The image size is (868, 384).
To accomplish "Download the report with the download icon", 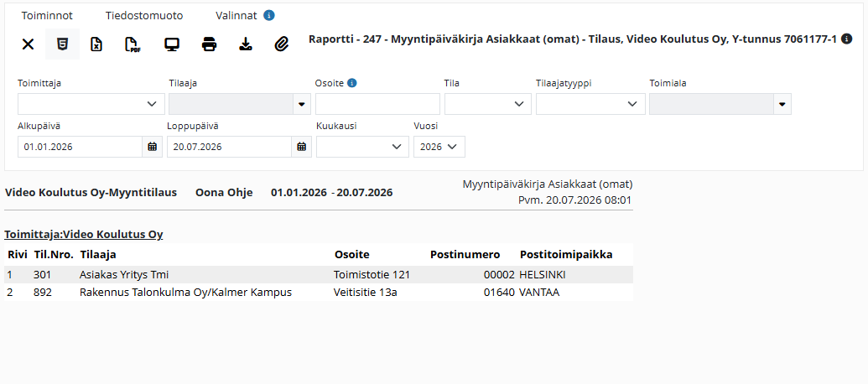I will [245, 44].
